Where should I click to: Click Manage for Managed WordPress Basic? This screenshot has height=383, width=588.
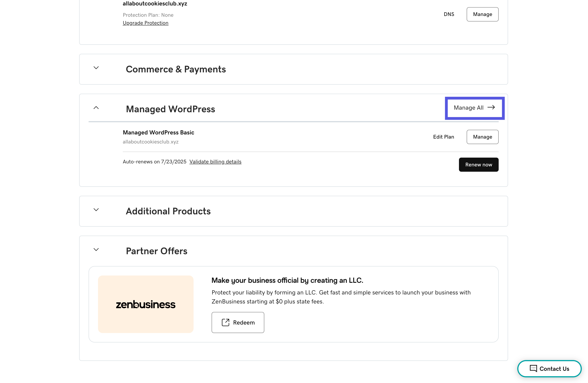482,137
